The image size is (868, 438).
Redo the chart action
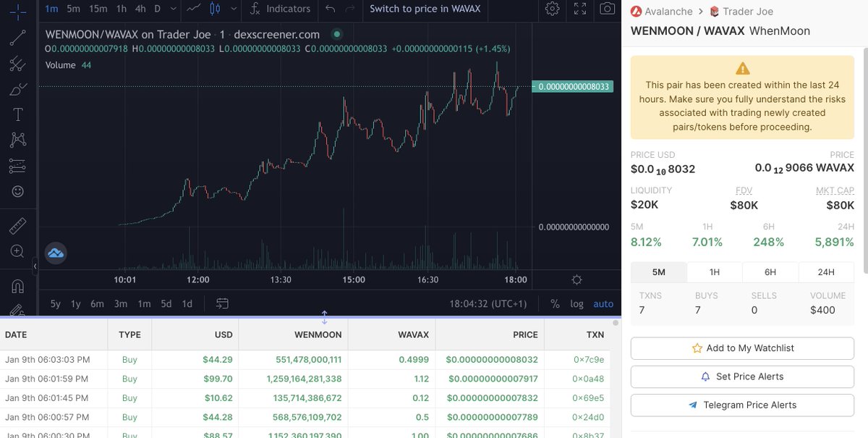[350, 9]
